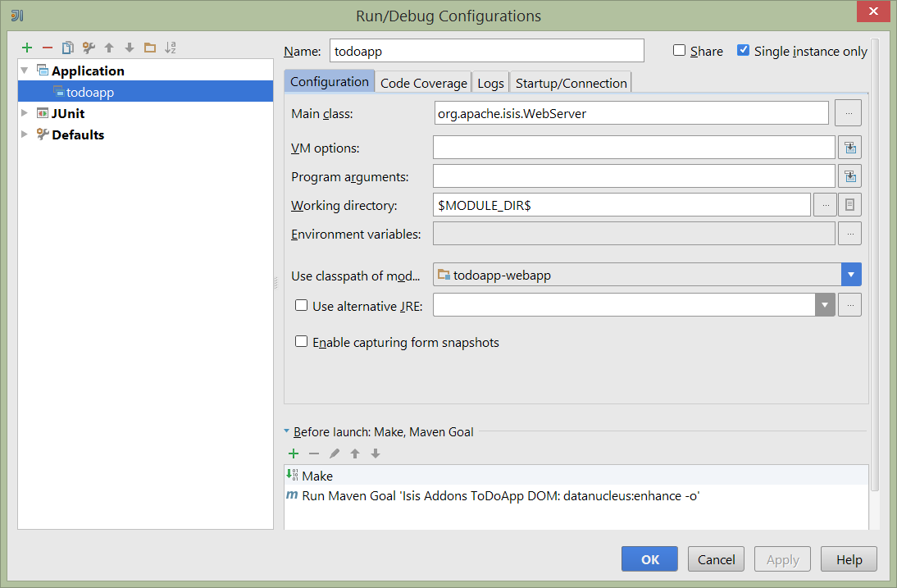Collapse the Before launch section
This screenshot has height=588, width=897.
pos(286,431)
